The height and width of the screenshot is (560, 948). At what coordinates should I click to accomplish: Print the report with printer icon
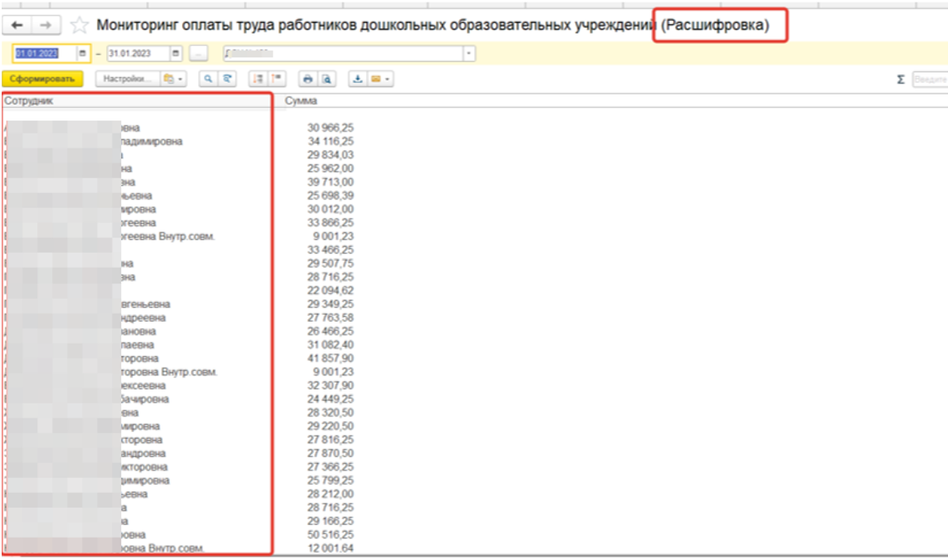coord(307,79)
